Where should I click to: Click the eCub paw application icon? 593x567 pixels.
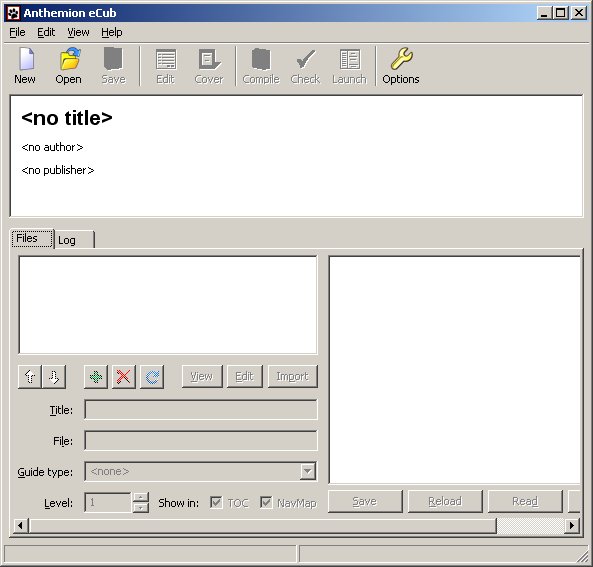13,13
